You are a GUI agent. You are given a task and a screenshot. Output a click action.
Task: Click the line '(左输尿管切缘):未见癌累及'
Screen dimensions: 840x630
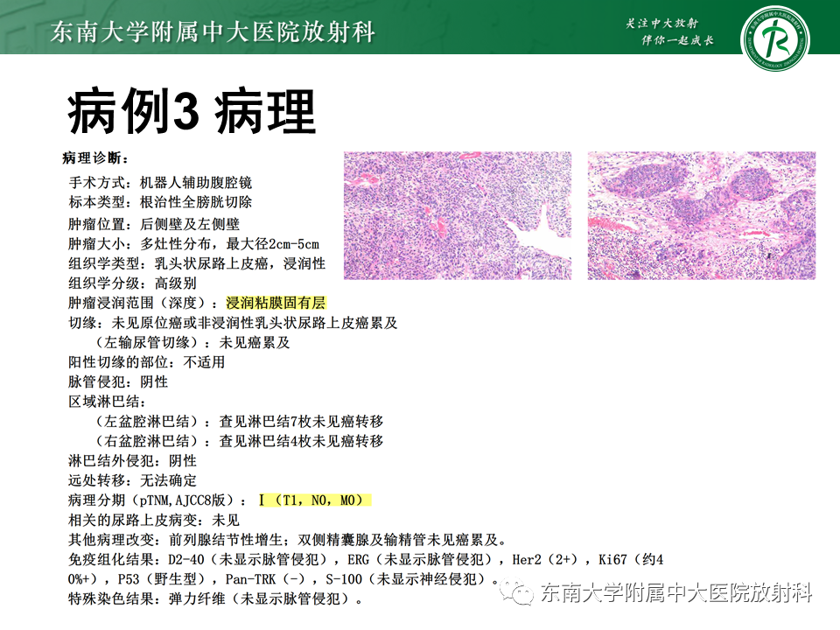click(x=192, y=343)
